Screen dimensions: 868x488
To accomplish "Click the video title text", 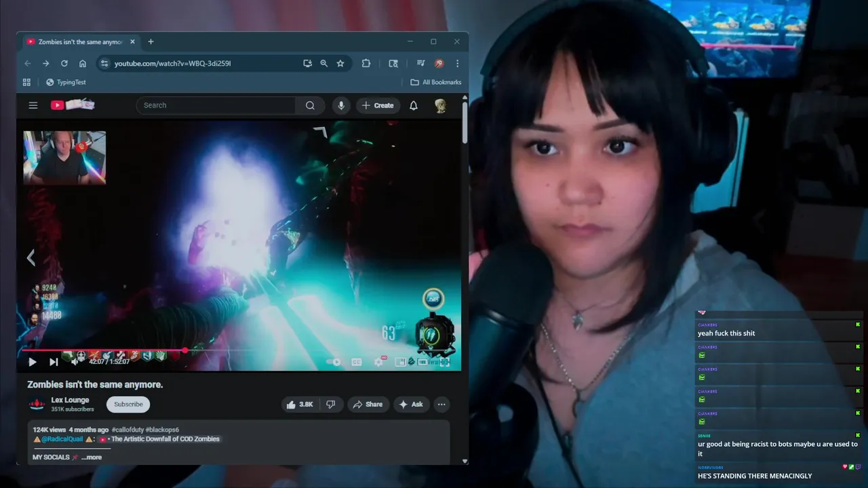I will pos(95,384).
